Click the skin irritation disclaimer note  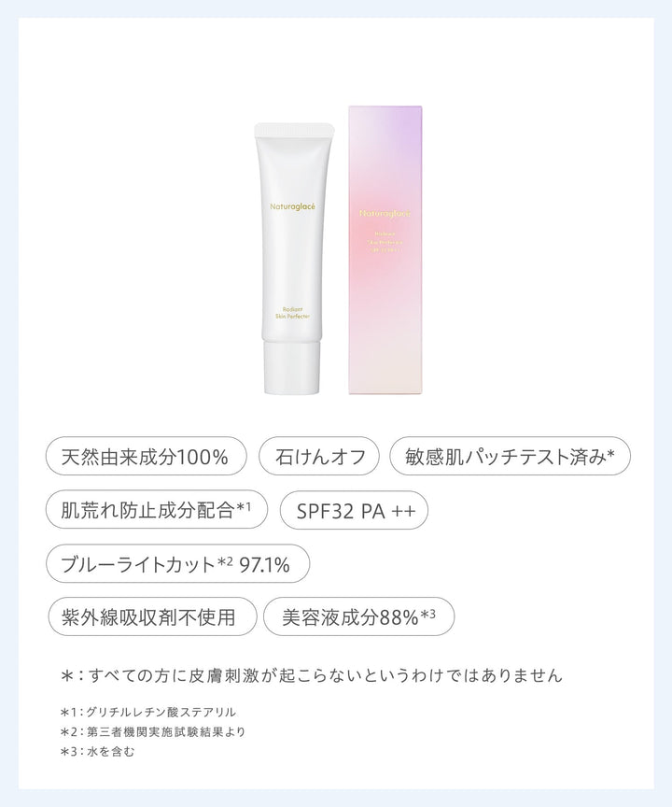click(x=312, y=675)
